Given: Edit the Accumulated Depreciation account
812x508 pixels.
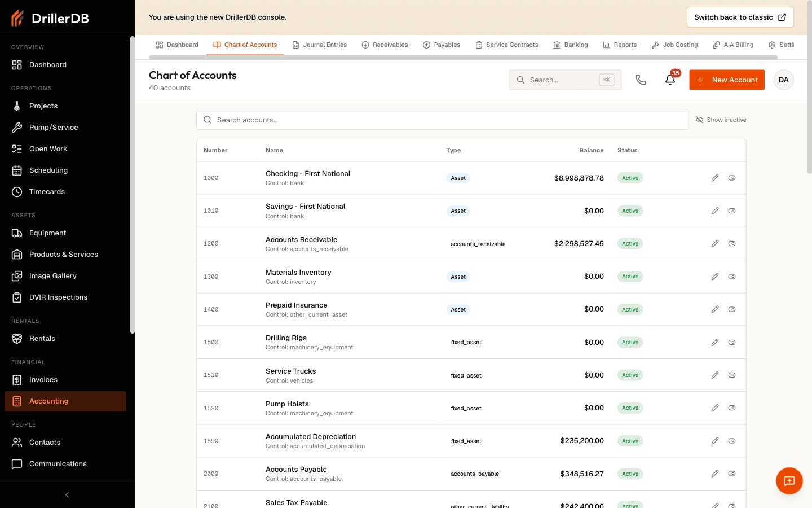Looking at the screenshot, I should (x=715, y=441).
